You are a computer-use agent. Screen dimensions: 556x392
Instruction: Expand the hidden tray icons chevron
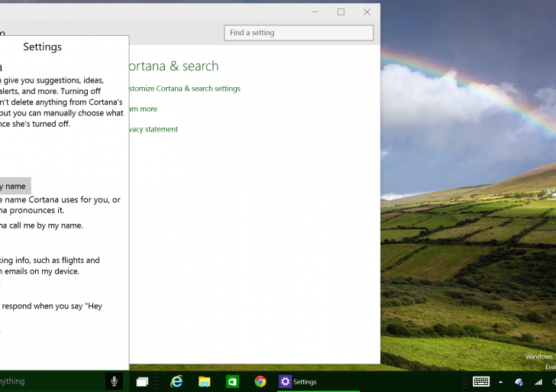[501, 381]
